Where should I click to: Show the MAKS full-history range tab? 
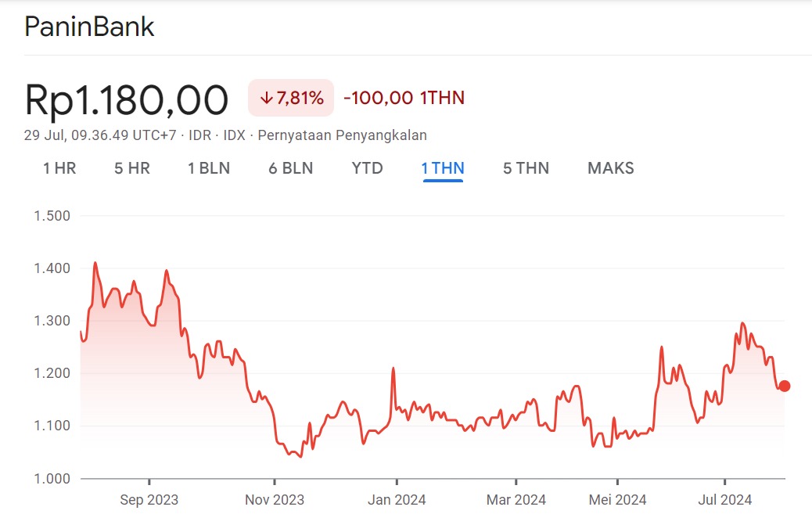tap(610, 168)
